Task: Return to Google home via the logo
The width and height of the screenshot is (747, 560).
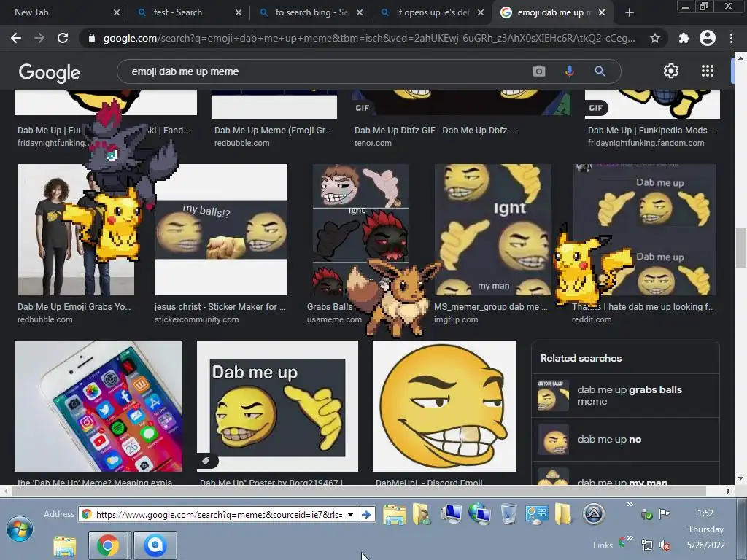Action: (x=50, y=72)
